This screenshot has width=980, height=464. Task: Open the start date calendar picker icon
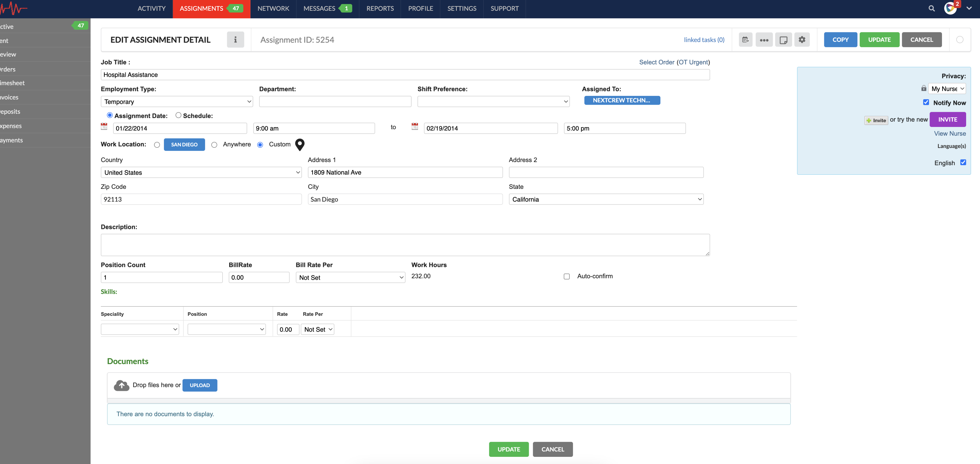tap(104, 126)
